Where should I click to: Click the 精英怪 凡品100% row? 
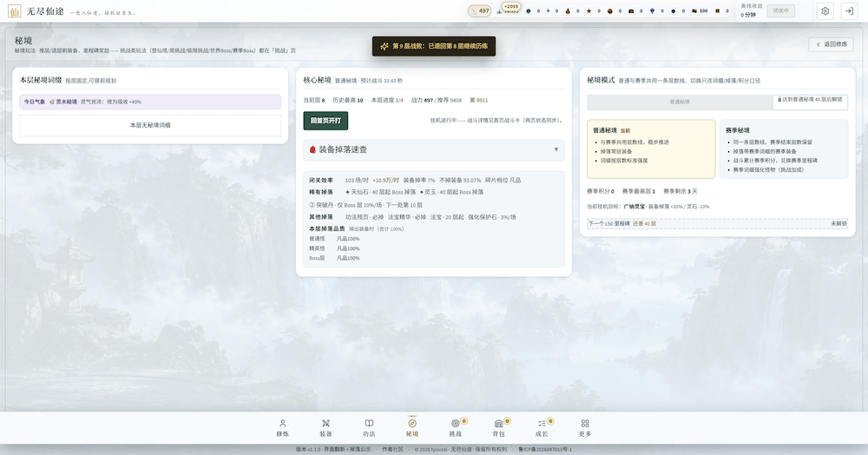tap(334, 248)
